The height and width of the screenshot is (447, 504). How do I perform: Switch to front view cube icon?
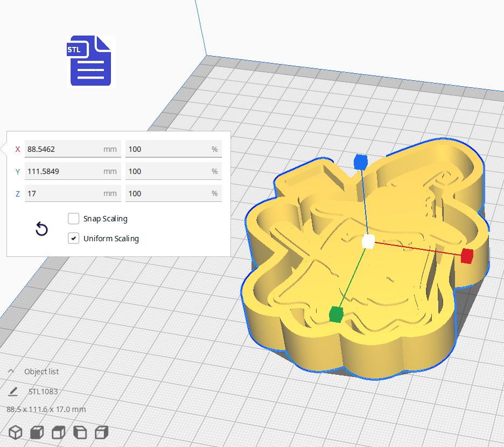click(37, 432)
